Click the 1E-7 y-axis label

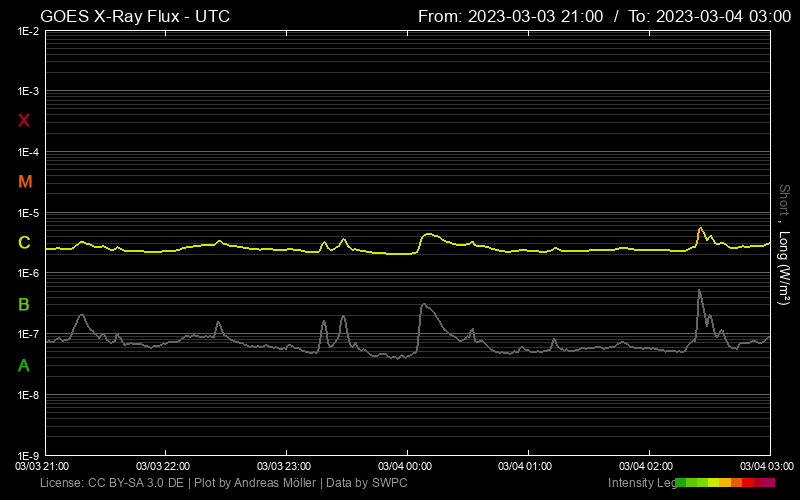pos(29,334)
